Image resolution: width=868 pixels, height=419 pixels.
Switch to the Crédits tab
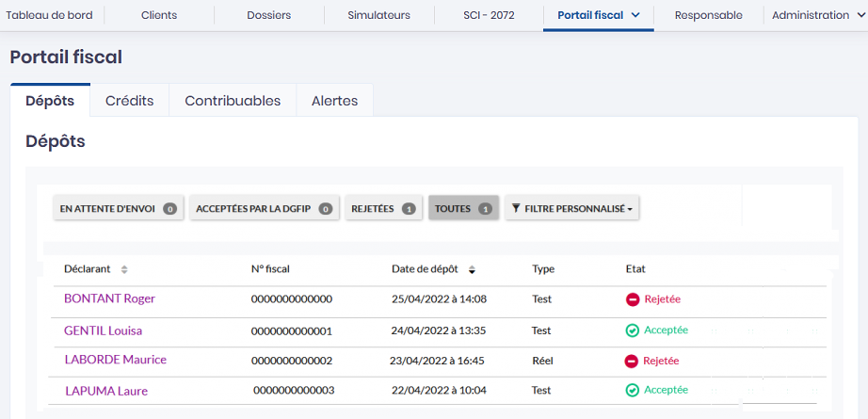tap(129, 101)
